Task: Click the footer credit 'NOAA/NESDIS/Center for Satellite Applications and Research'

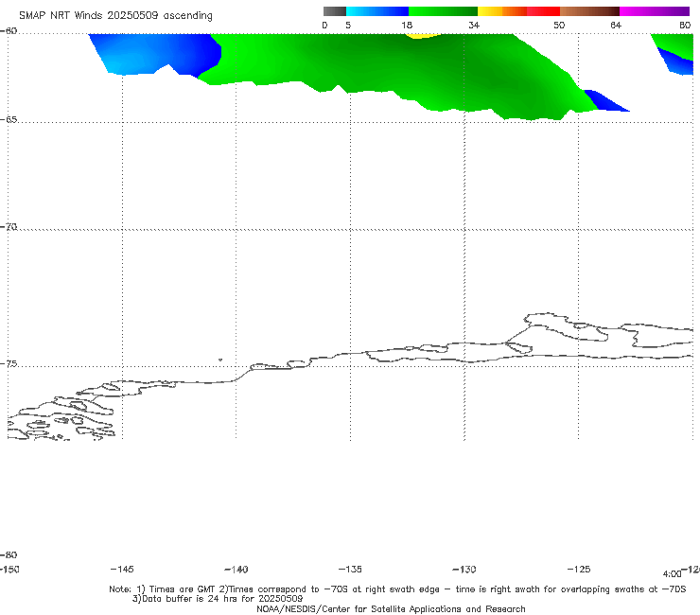Action: pos(391,608)
